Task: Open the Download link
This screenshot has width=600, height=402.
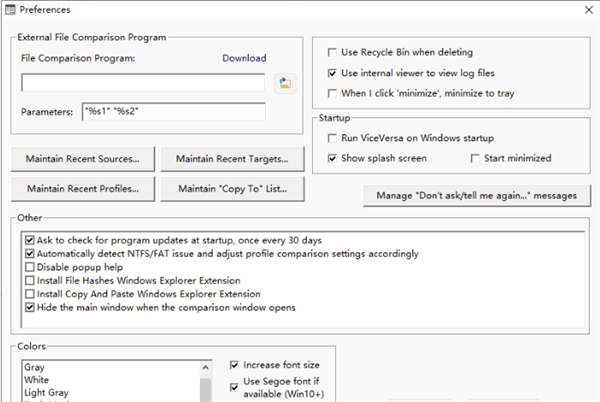Action: [x=244, y=58]
